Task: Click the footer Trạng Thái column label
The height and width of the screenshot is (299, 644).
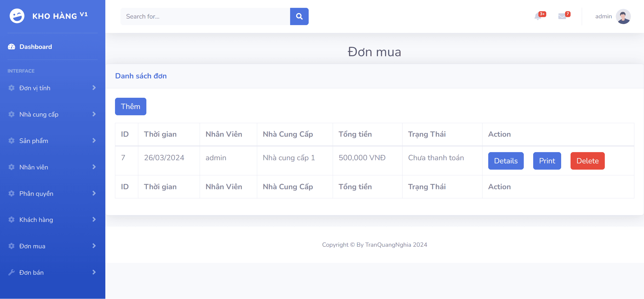Action: (x=427, y=187)
